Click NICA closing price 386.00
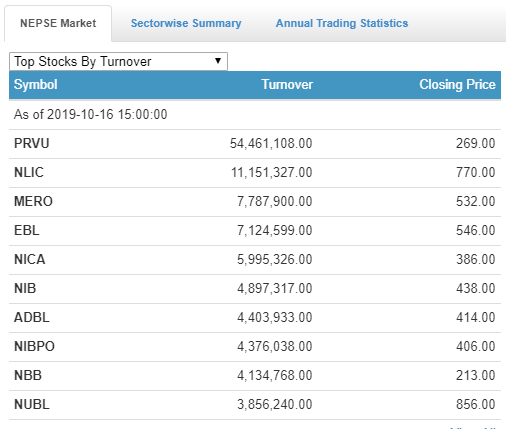507x429 pixels. coord(476,259)
